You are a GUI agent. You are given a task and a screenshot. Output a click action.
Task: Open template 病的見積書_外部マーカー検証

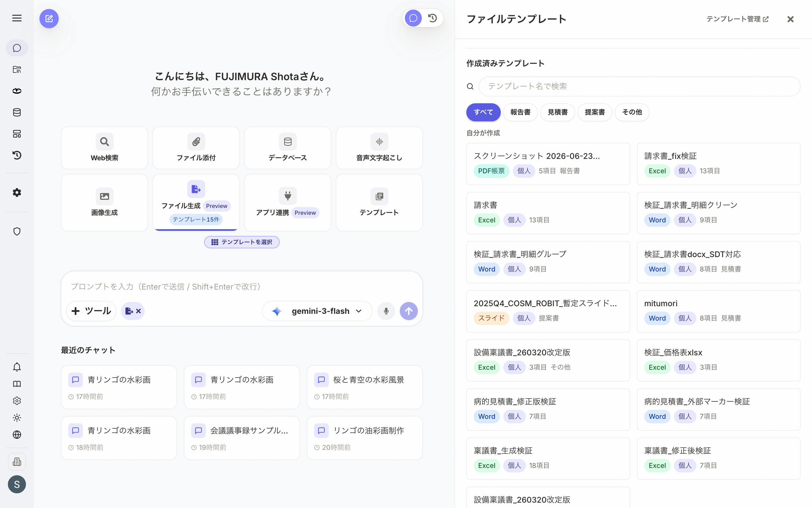coord(719,409)
